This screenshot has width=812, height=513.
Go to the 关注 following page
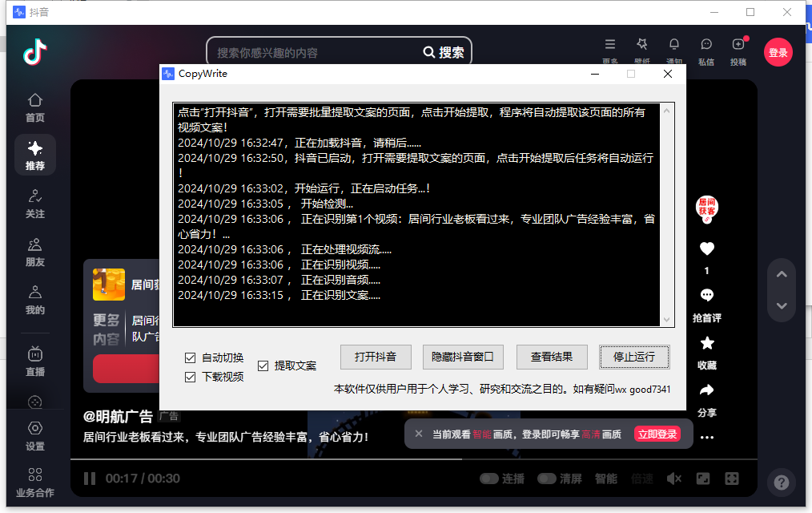pyautogui.click(x=35, y=204)
